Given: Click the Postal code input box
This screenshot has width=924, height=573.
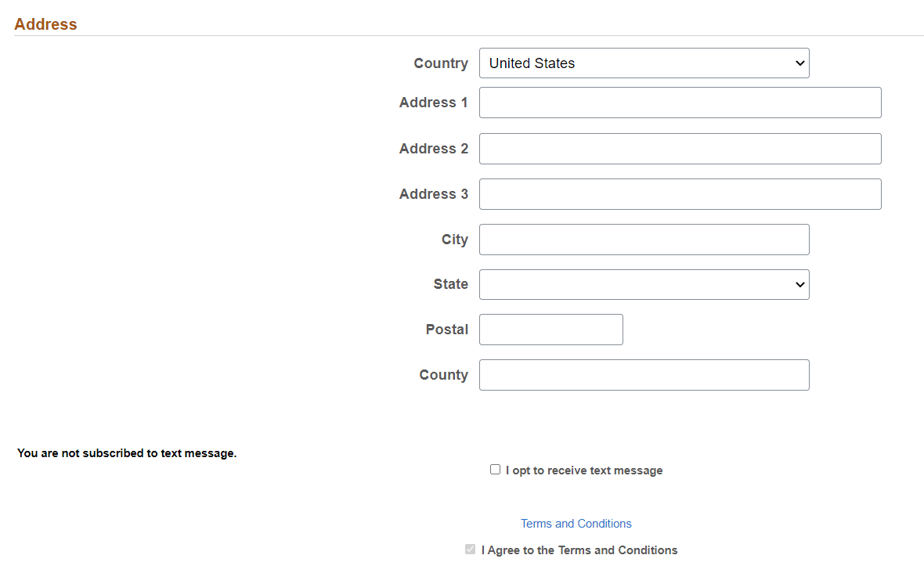Looking at the screenshot, I should (550, 329).
